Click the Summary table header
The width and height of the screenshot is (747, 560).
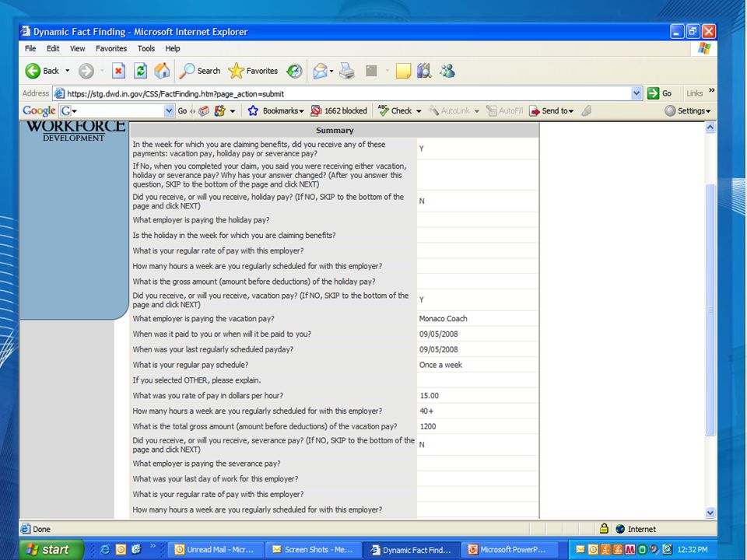click(335, 130)
